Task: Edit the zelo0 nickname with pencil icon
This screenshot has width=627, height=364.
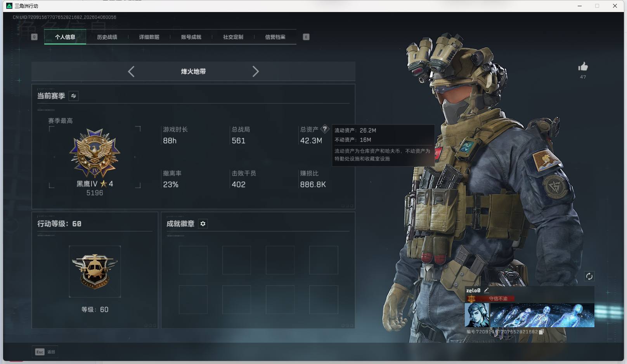Action: pyautogui.click(x=487, y=290)
